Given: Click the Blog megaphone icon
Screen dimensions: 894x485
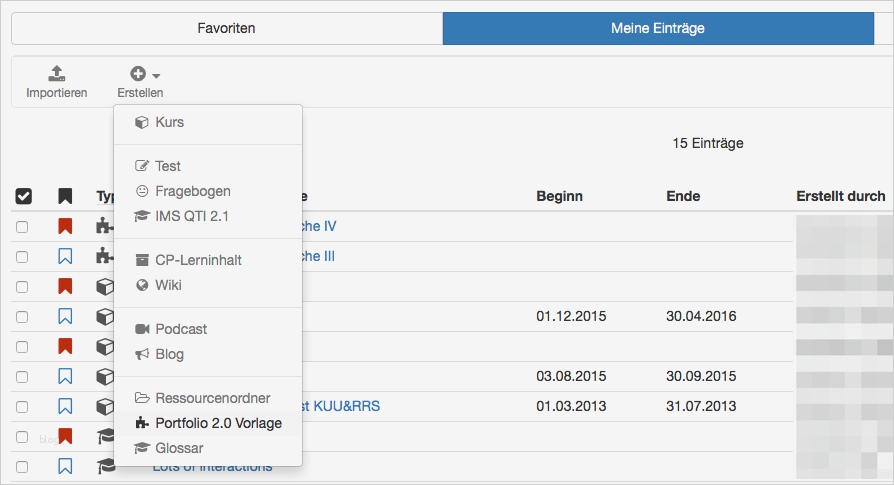Looking at the screenshot, I should (x=141, y=354).
